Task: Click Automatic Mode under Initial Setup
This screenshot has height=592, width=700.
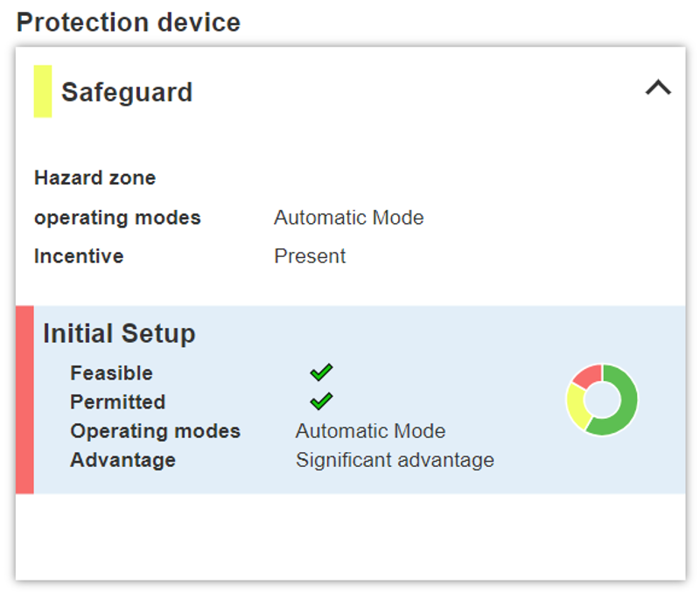Action: pos(370,431)
